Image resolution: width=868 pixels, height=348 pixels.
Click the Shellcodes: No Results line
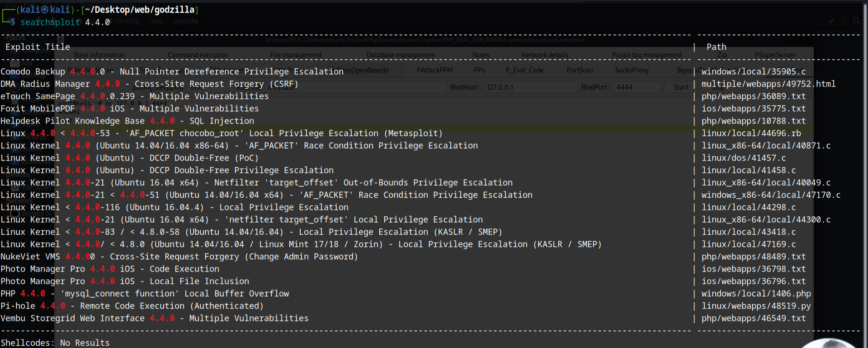click(x=55, y=343)
